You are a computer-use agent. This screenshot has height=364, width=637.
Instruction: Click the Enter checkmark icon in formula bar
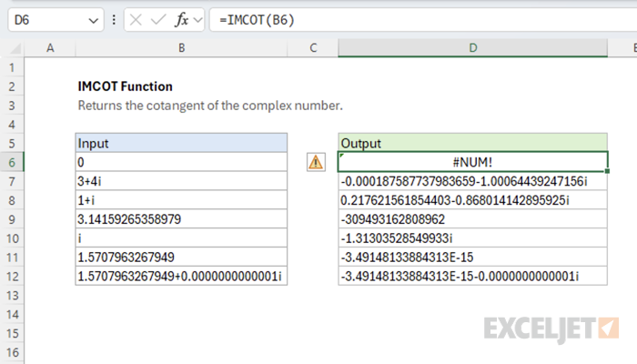point(157,19)
